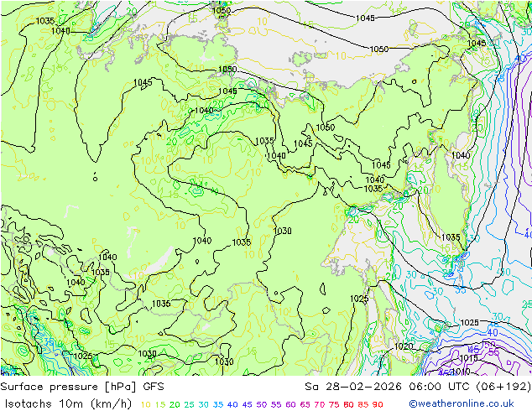The height and width of the screenshot is (411, 532).
Task: Click legend value 85 in the isotach scale
Action: tap(363, 404)
